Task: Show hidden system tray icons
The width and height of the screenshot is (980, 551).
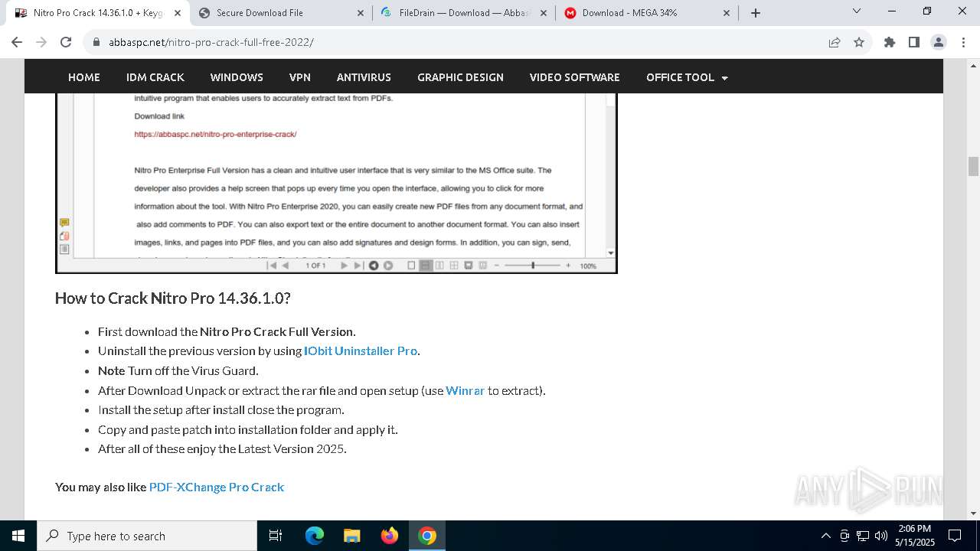Action: pyautogui.click(x=826, y=536)
